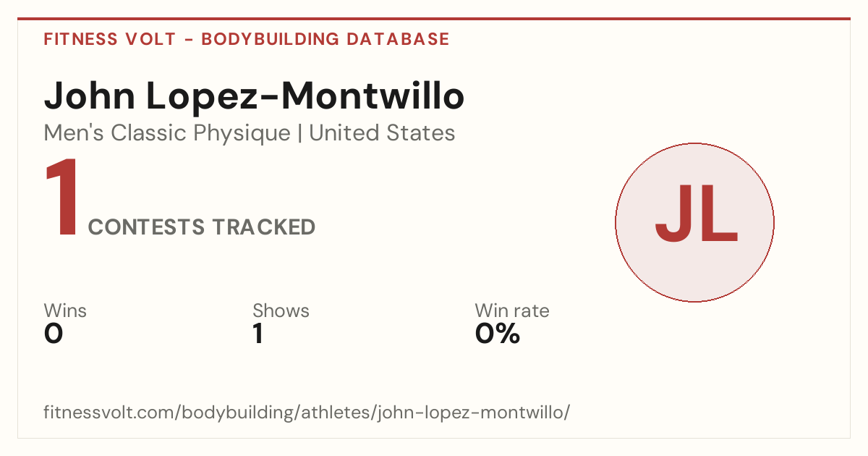868x456 pixels.
Task: Select the Wins value 0
Action: tap(54, 334)
